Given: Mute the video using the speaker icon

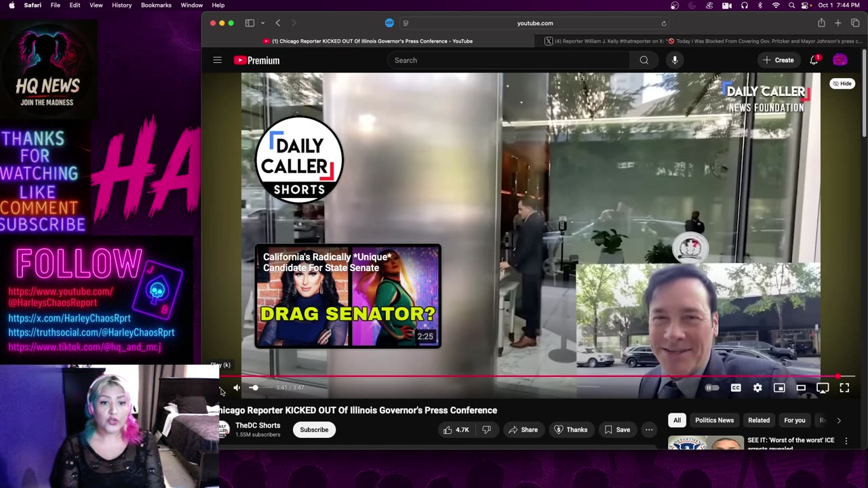Looking at the screenshot, I should [237, 388].
